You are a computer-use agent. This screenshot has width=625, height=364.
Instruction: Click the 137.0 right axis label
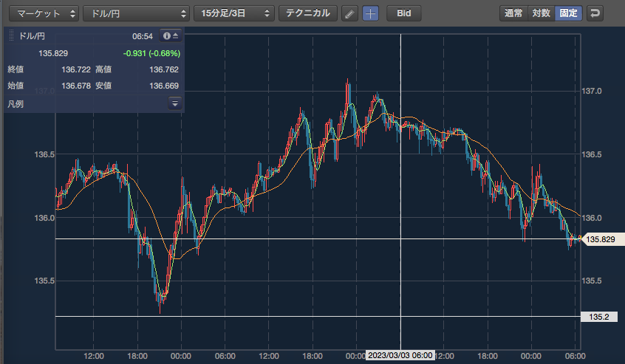tap(592, 92)
